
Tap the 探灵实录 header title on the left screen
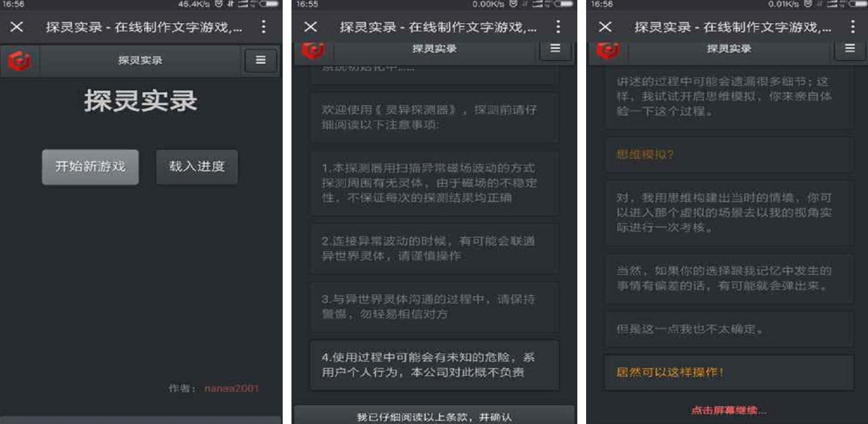[140, 61]
